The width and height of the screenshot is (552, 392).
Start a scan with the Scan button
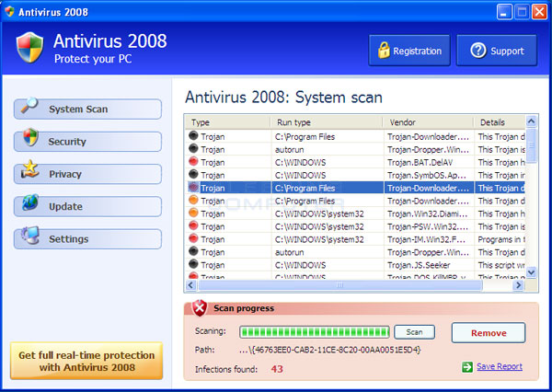[414, 332]
